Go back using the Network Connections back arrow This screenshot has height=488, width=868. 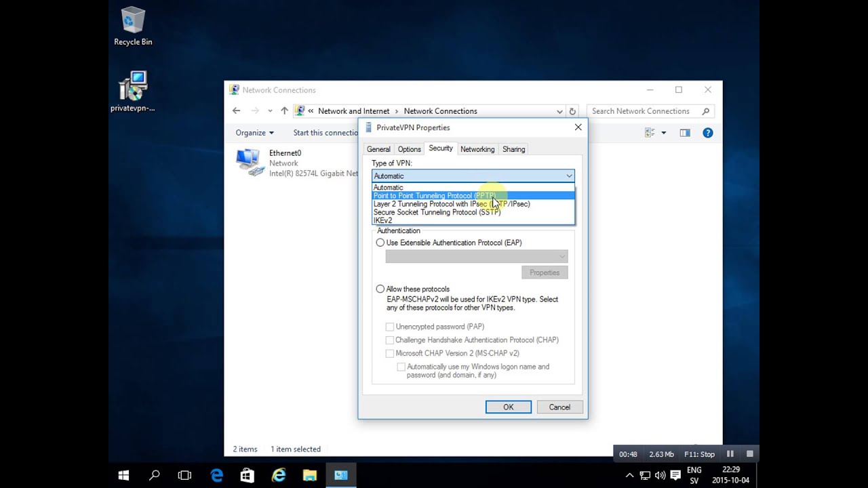pos(236,111)
